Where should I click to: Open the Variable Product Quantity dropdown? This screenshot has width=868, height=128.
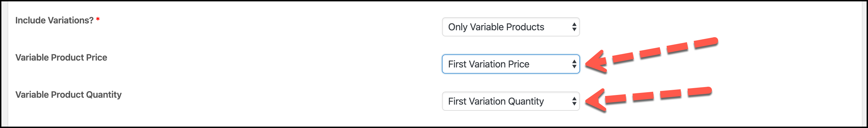[x=511, y=101]
